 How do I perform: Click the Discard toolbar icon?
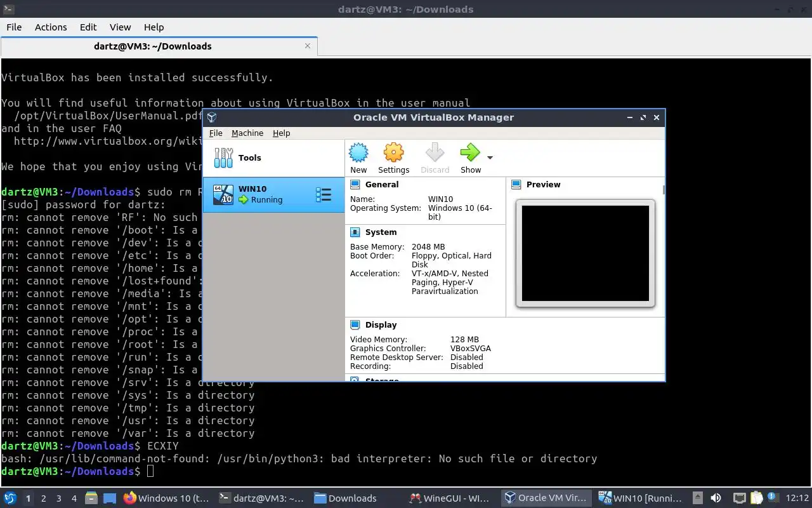tap(435, 153)
